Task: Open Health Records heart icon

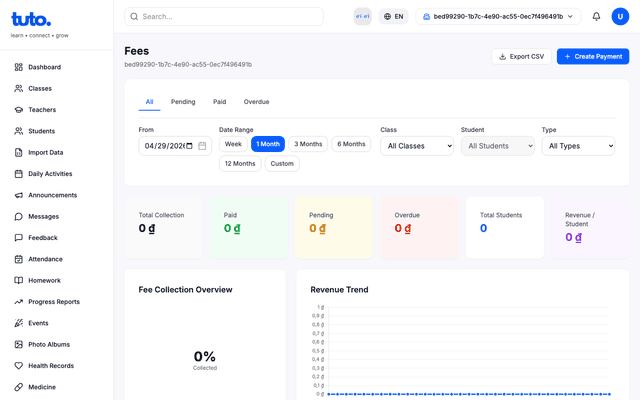Action: [18, 366]
